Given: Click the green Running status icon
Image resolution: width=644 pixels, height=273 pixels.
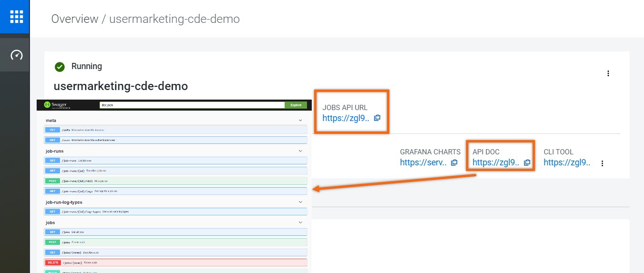Looking at the screenshot, I should pyautogui.click(x=59, y=67).
